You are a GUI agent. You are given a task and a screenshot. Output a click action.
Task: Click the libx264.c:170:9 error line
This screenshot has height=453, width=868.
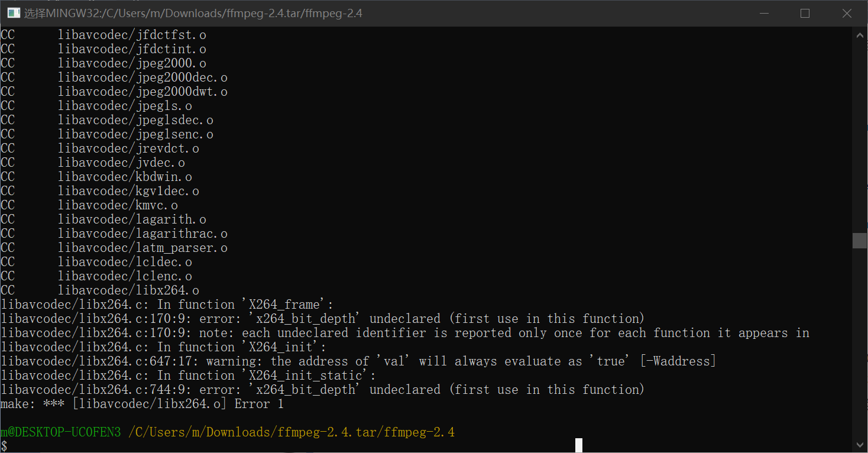point(322,319)
